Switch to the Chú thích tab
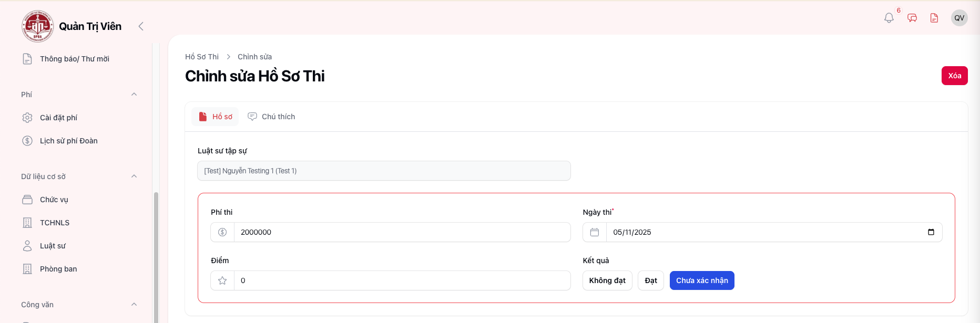This screenshot has height=323, width=980. pos(271,117)
